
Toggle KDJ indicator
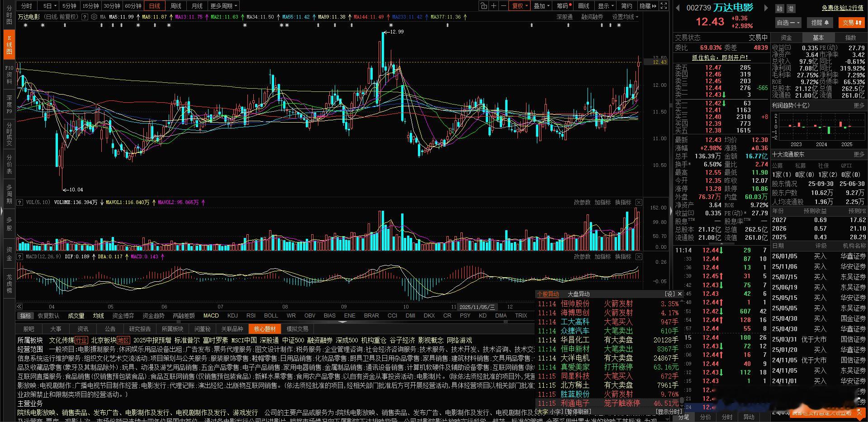pos(232,316)
